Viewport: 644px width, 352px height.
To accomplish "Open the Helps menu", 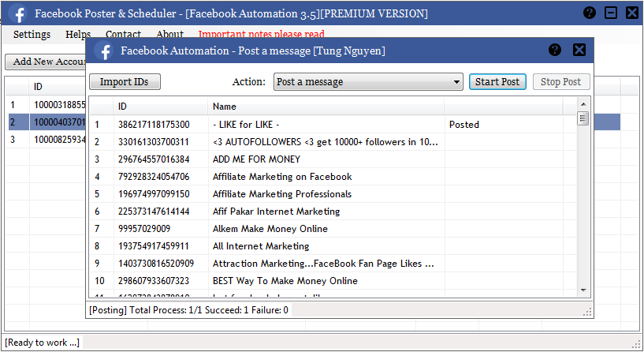I will [78, 35].
